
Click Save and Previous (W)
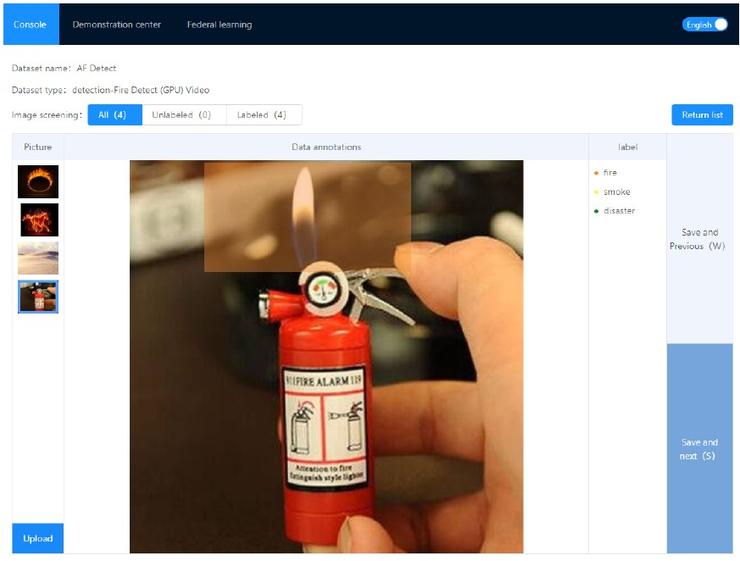pos(699,239)
